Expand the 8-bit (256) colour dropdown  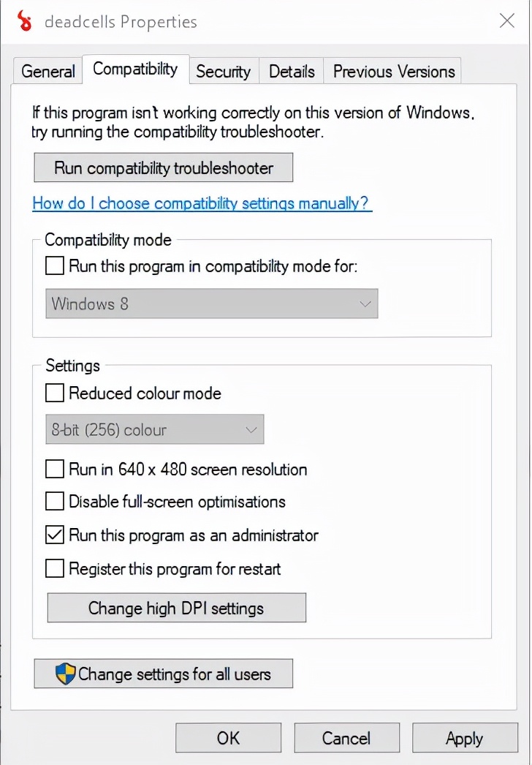point(155,430)
